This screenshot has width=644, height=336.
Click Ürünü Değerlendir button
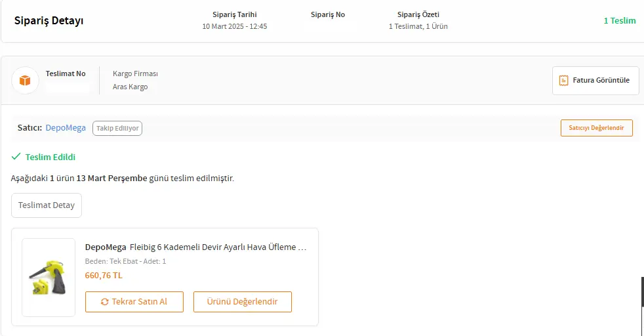[243, 302]
